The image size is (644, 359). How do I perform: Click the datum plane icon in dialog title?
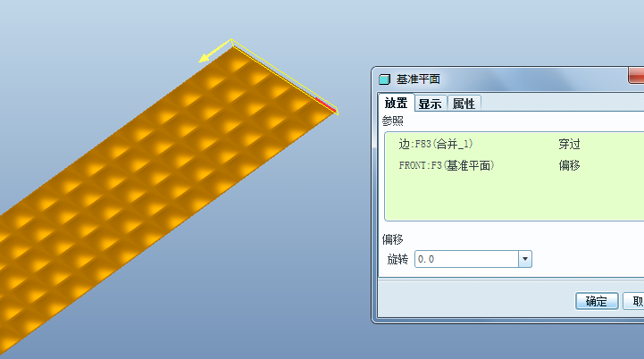point(384,79)
